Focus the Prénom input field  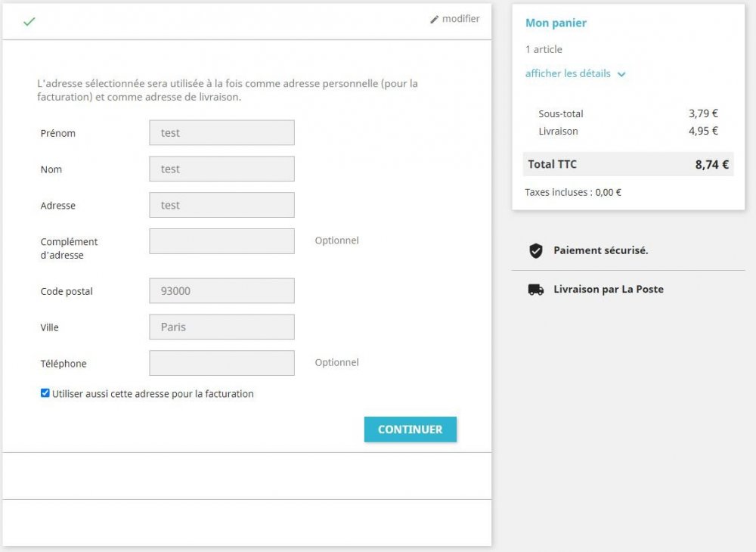[222, 133]
